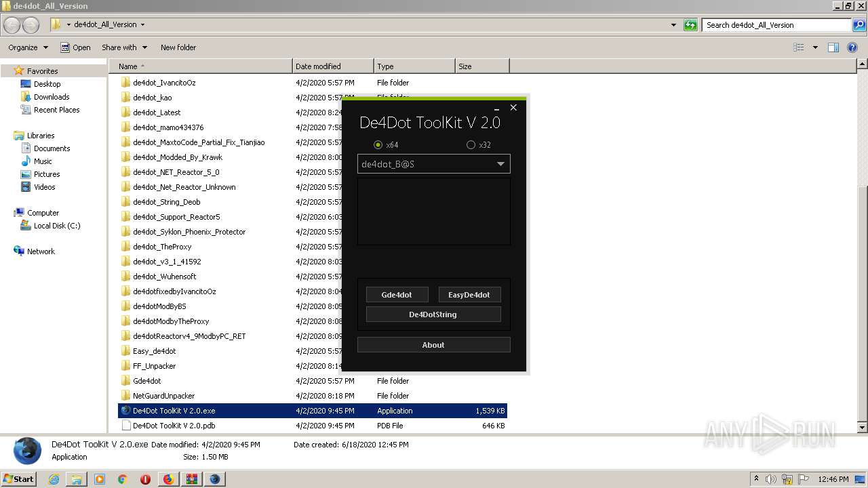Expand the view options dropdown arrow
The image size is (868, 488).
pyautogui.click(x=815, y=47)
